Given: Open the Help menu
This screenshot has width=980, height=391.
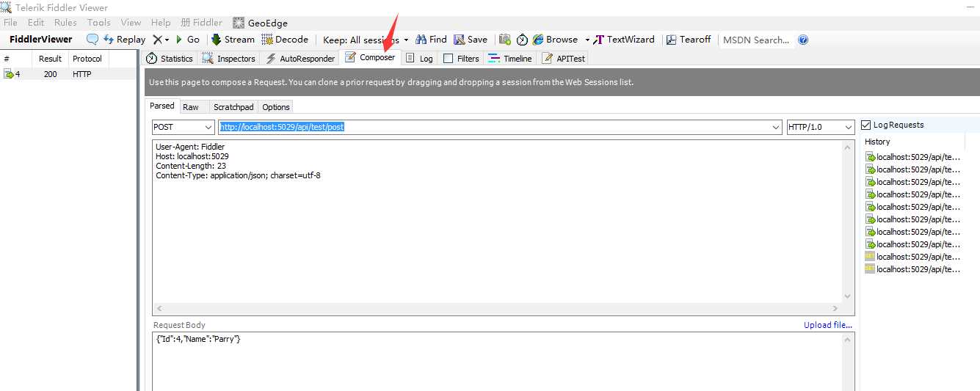Looking at the screenshot, I should tap(160, 23).
